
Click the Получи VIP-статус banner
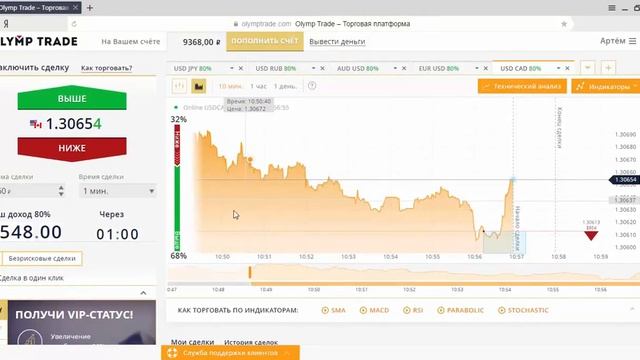click(82, 322)
